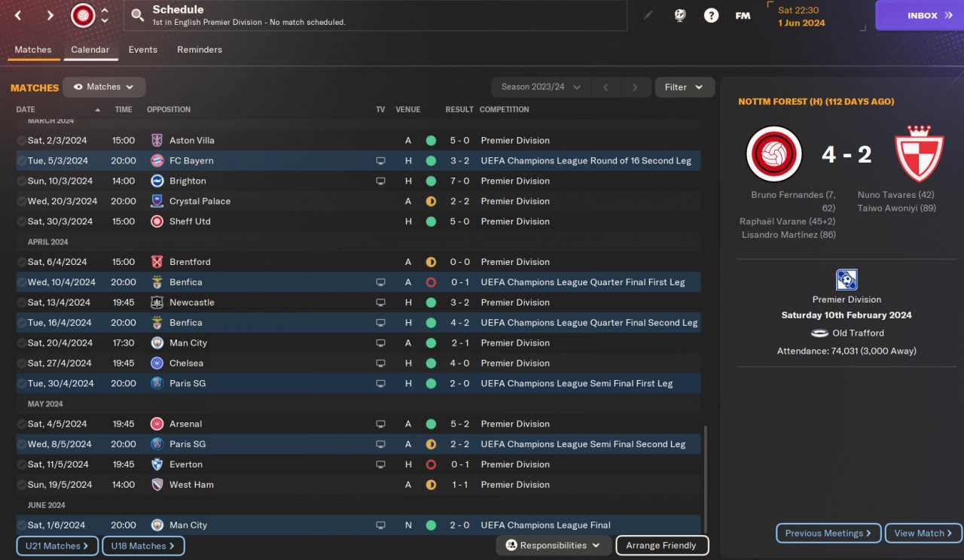Image resolution: width=964 pixels, height=560 pixels.
Task: Open the Responsibilities dropdown
Action: coord(553,546)
